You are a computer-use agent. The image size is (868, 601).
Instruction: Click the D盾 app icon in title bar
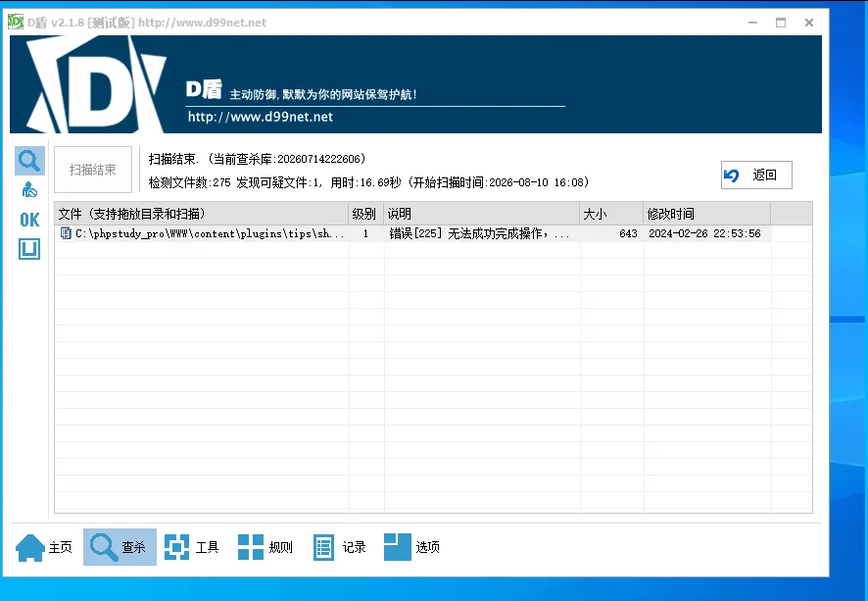16,23
